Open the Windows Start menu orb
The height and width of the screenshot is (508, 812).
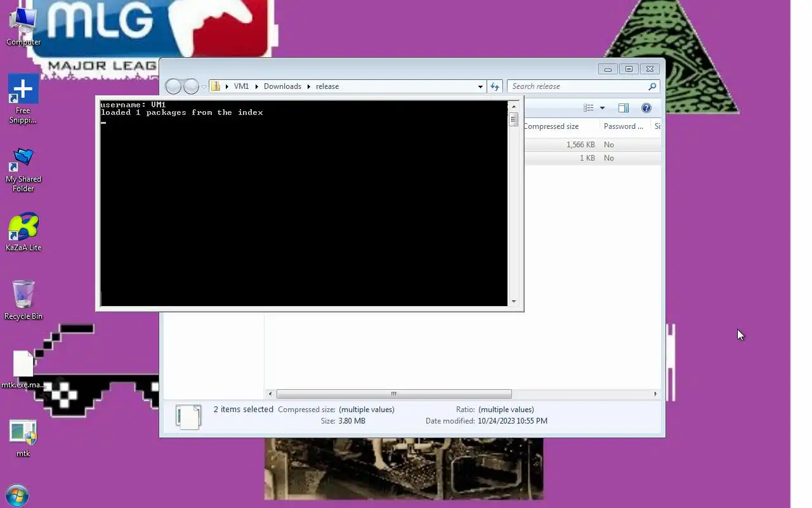17,495
